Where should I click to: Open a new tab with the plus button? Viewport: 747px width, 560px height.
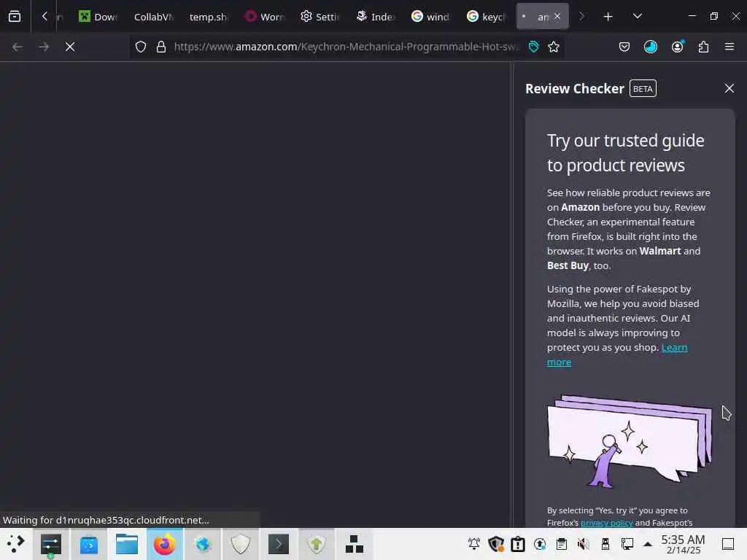tap(608, 17)
